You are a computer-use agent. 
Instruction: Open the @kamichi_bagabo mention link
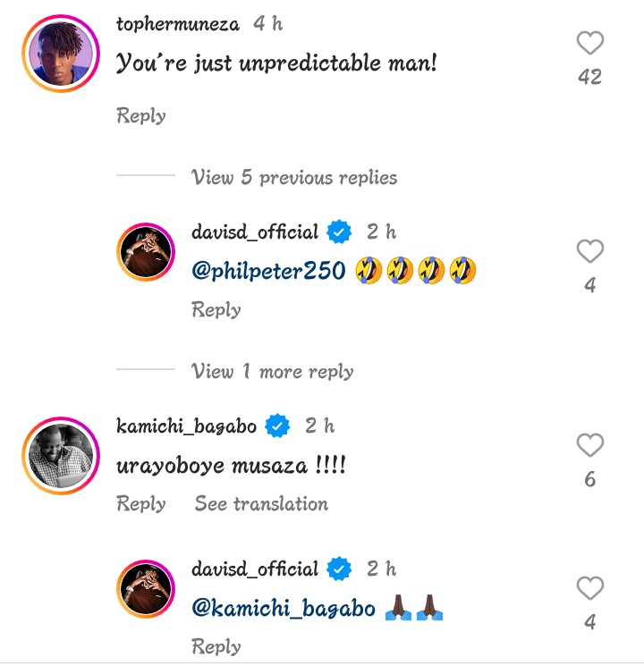tap(284, 609)
